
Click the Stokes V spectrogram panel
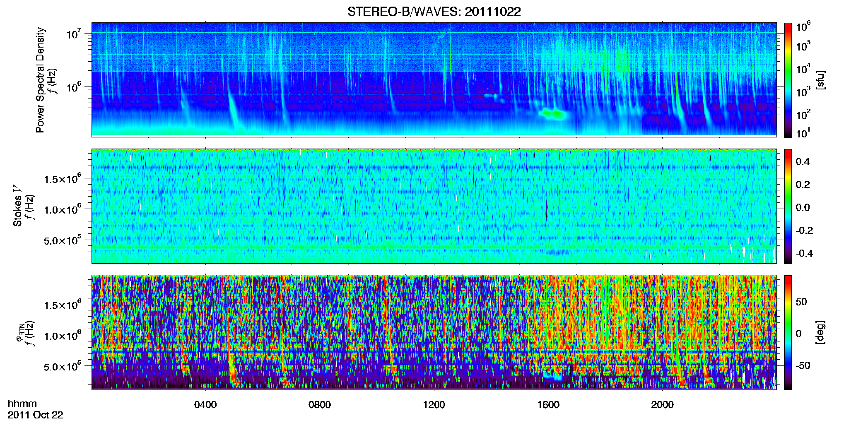tap(434, 206)
